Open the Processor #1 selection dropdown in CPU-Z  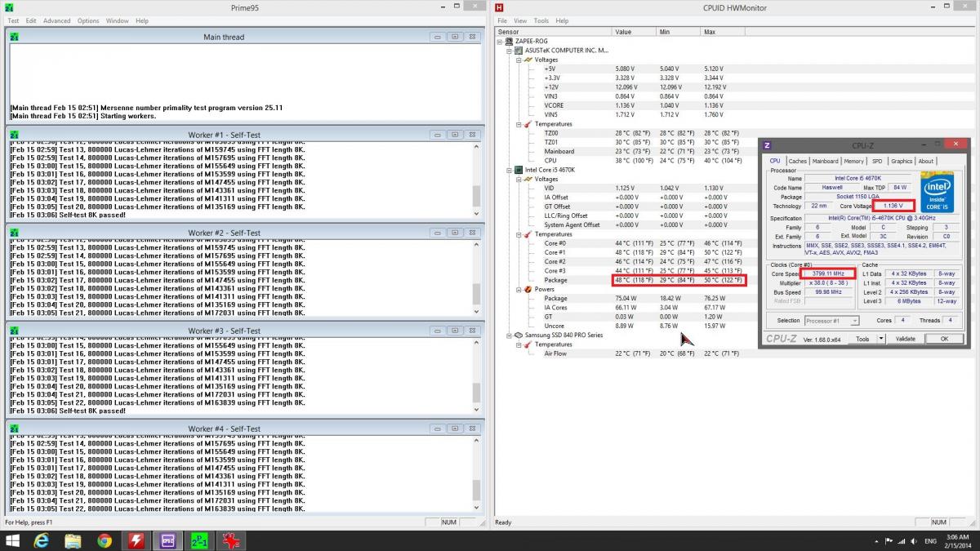tap(831, 321)
